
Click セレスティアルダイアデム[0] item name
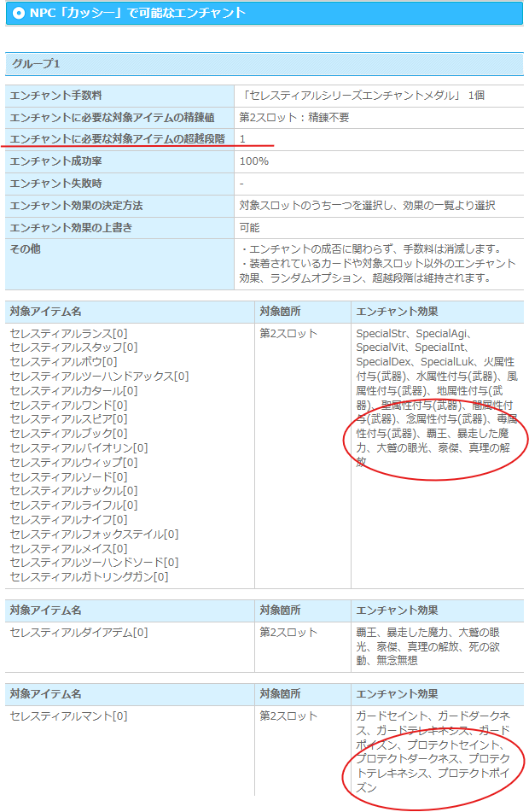tap(78, 633)
